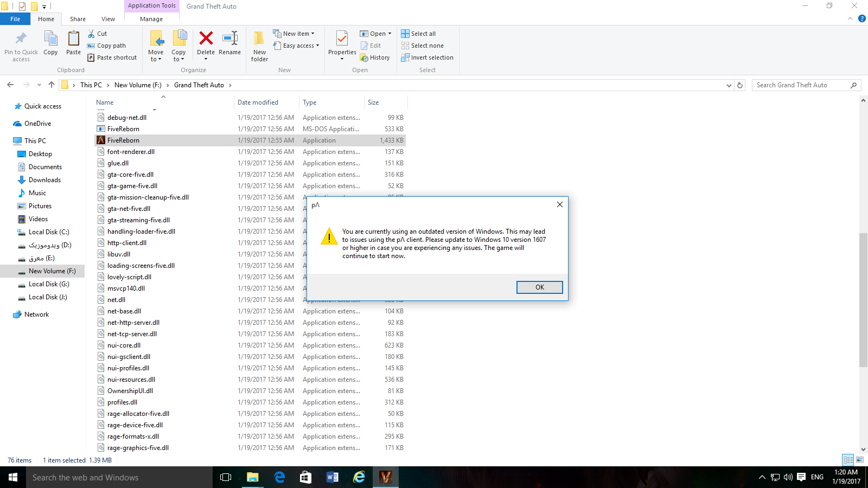Select the OwnershipUI.dll file
This screenshot has height=488, width=868.
(130, 391)
